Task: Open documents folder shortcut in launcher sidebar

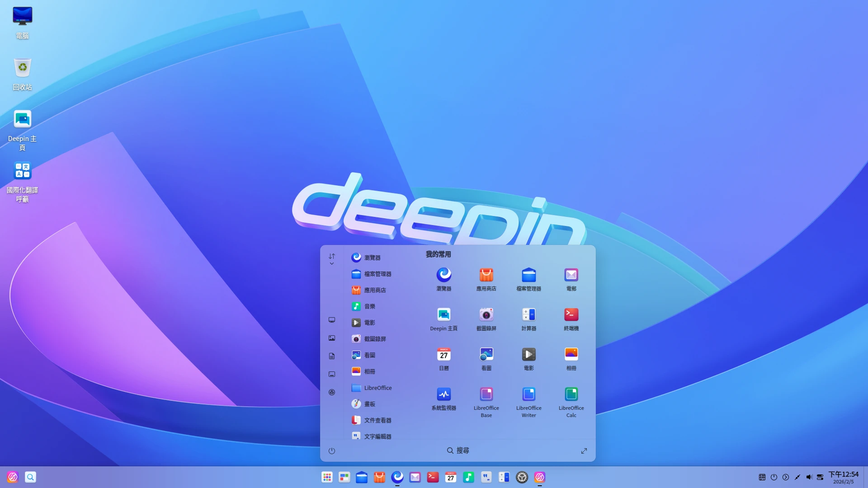Action: [x=332, y=356]
